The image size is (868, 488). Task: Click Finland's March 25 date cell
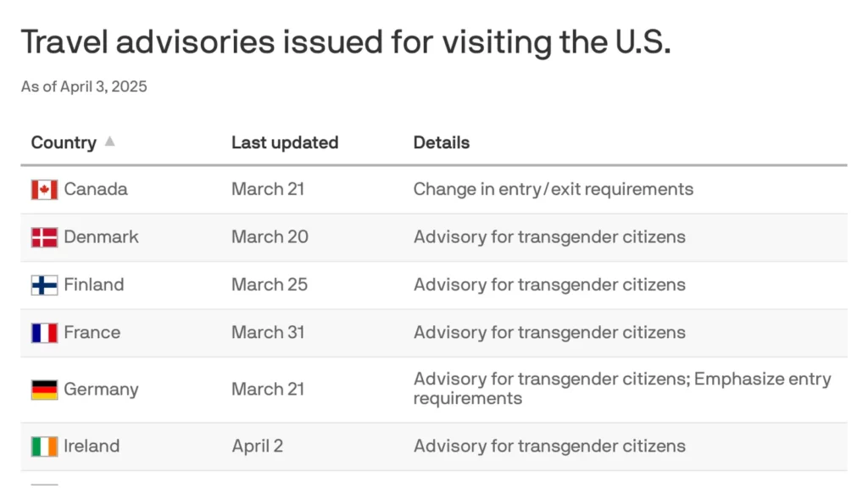(270, 285)
